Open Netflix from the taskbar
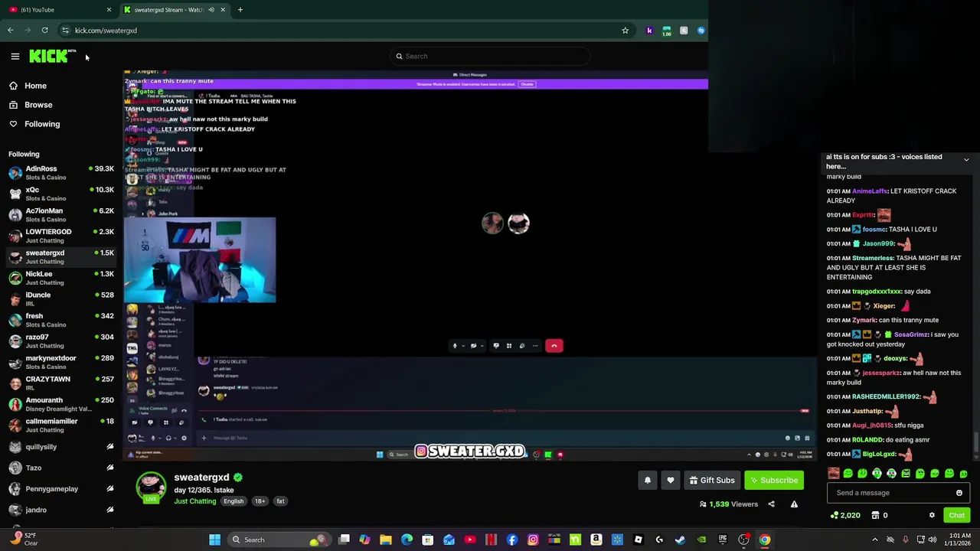 pos(491,540)
